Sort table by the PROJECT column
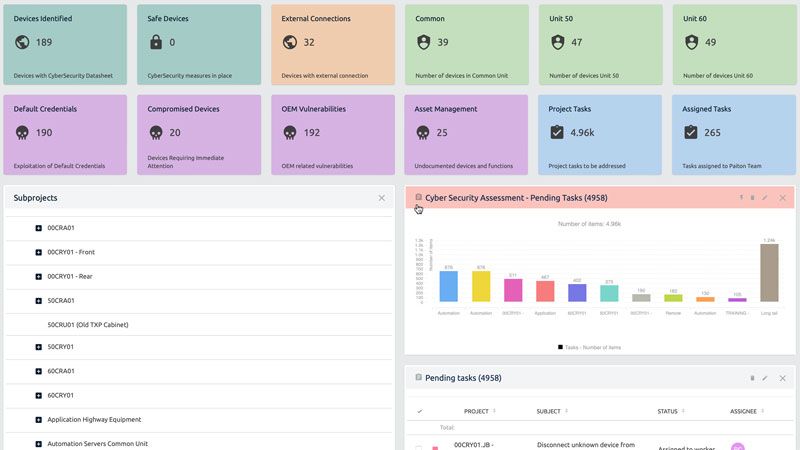 point(476,411)
